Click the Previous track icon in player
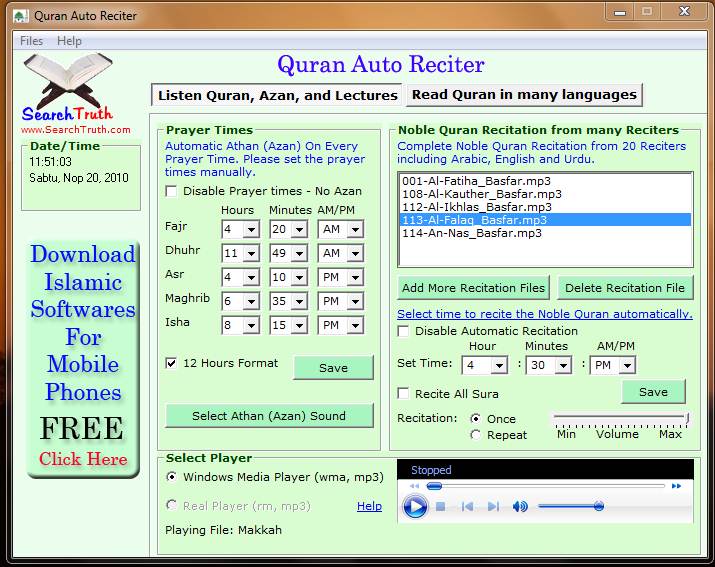715x567 pixels. (x=467, y=506)
